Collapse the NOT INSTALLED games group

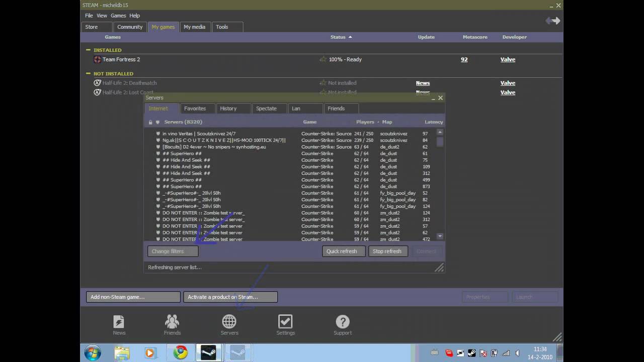click(88, 73)
